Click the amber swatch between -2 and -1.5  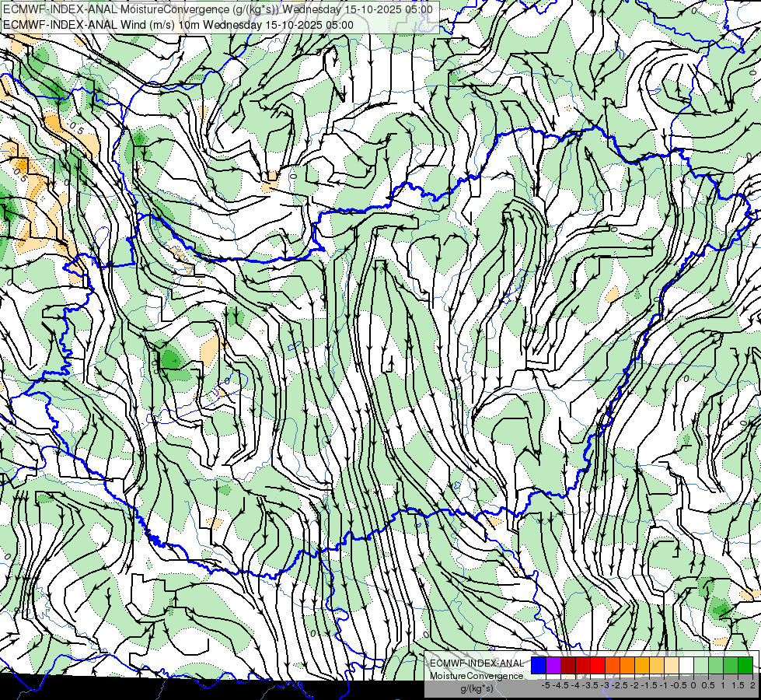(642, 665)
